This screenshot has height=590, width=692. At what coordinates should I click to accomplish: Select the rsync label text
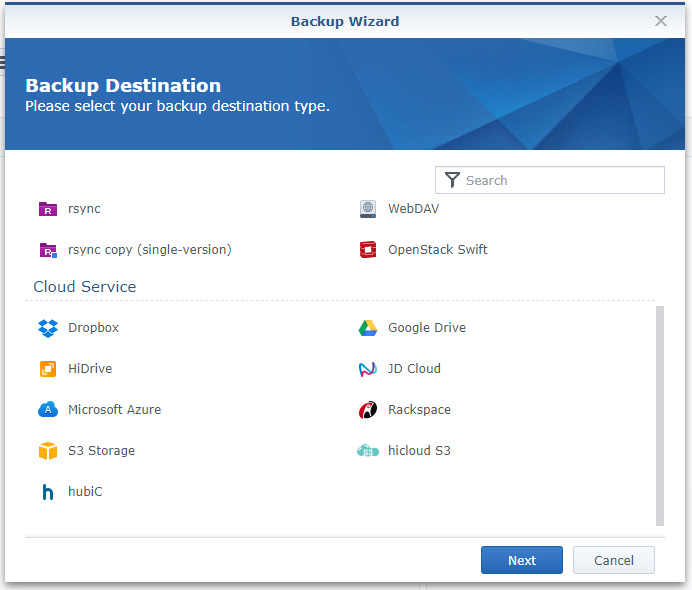(x=84, y=209)
